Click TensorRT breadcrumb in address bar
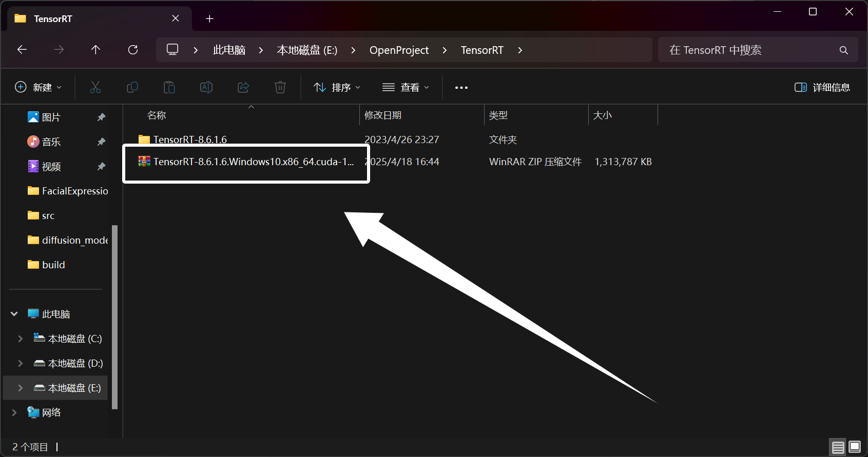The width and height of the screenshot is (868, 457). (x=482, y=50)
